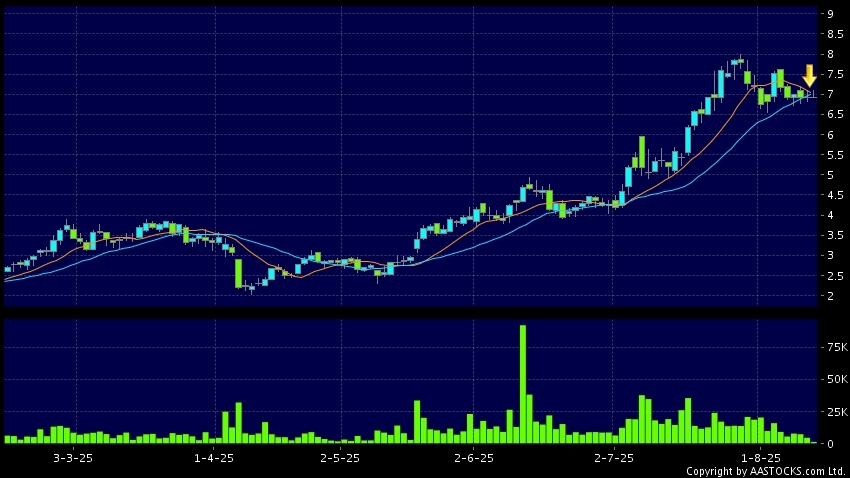
Task: Click the 50K volume axis label
Action: pyautogui.click(x=838, y=379)
